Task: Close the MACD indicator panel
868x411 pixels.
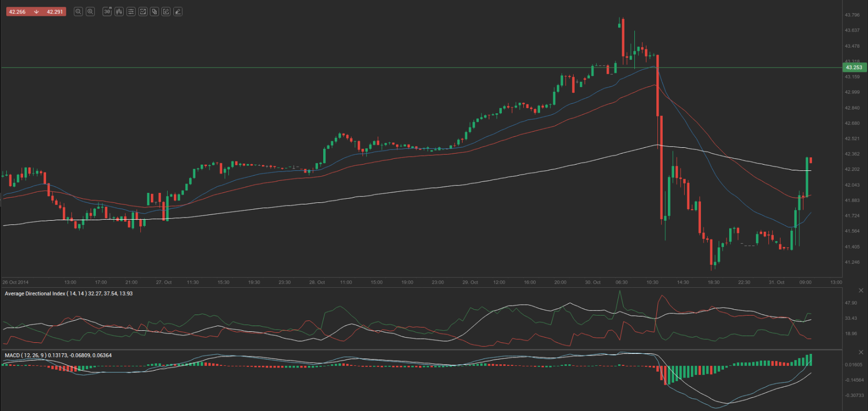Action: tap(861, 352)
